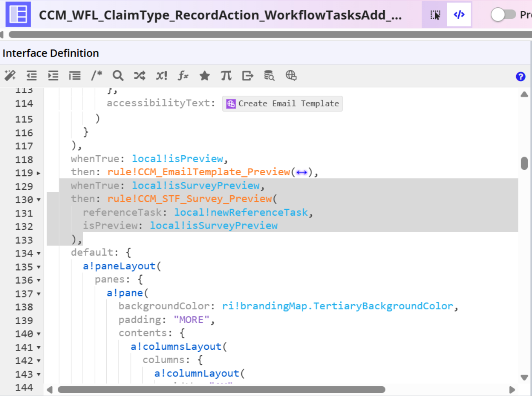
Task: Click the increase indent toolbar icon
Action: (53, 75)
